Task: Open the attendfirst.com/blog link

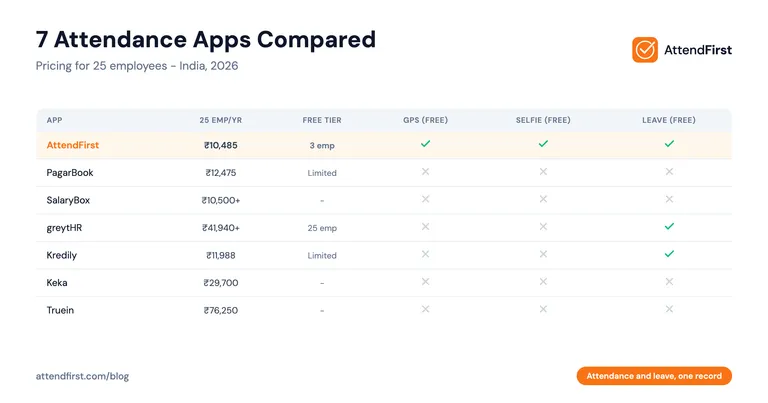Action: tap(82, 376)
